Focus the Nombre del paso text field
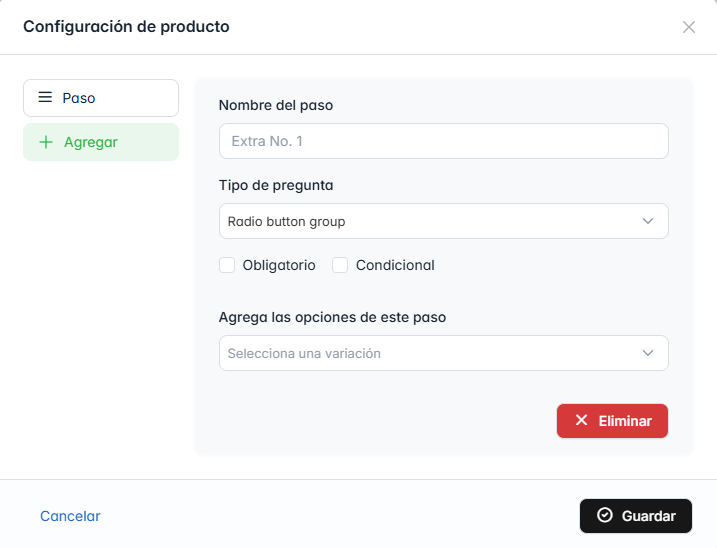 (443, 141)
